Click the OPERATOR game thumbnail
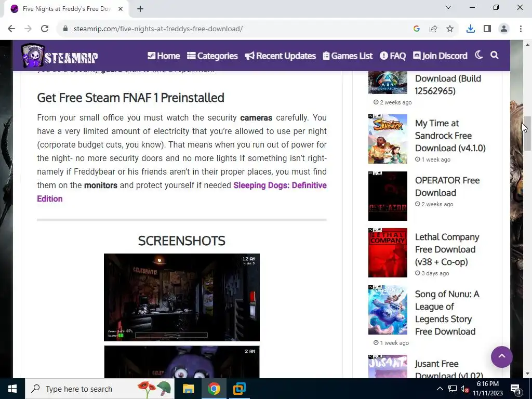The image size is (532, 399). (388, 196)
